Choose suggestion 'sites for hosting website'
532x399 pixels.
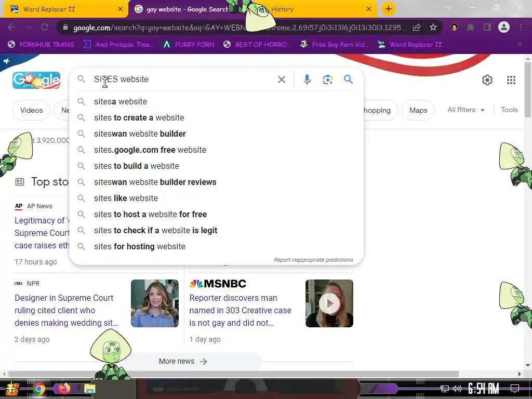[x=216, y=247]
